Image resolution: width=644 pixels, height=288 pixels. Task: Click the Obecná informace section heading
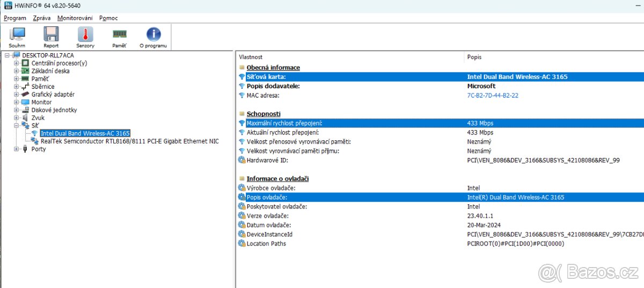[273, 68]
